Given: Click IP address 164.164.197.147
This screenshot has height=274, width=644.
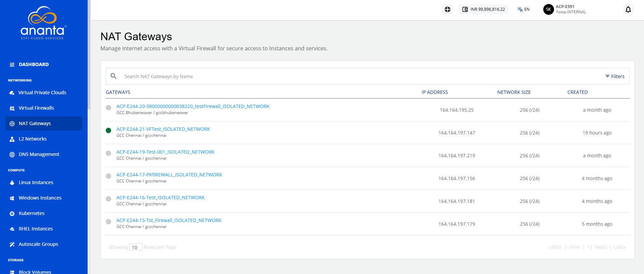Looking at the screenshot, I should 457,133.
